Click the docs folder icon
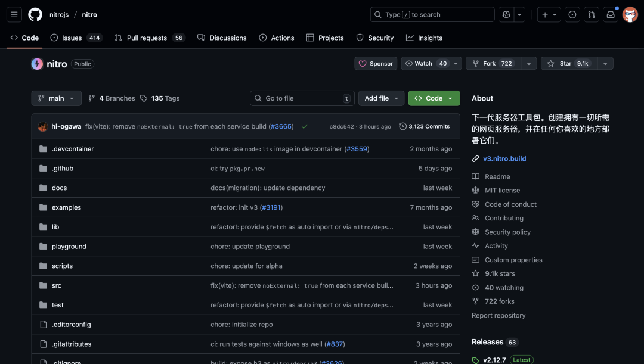 (43, 188)
